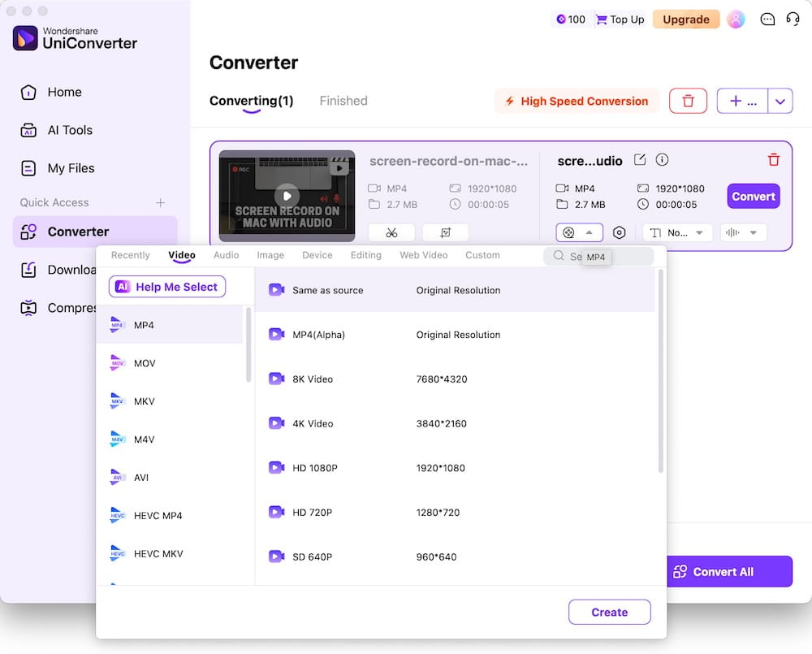Open the conversion settings gear icon
812x654 pixels.
click(620, 232)
